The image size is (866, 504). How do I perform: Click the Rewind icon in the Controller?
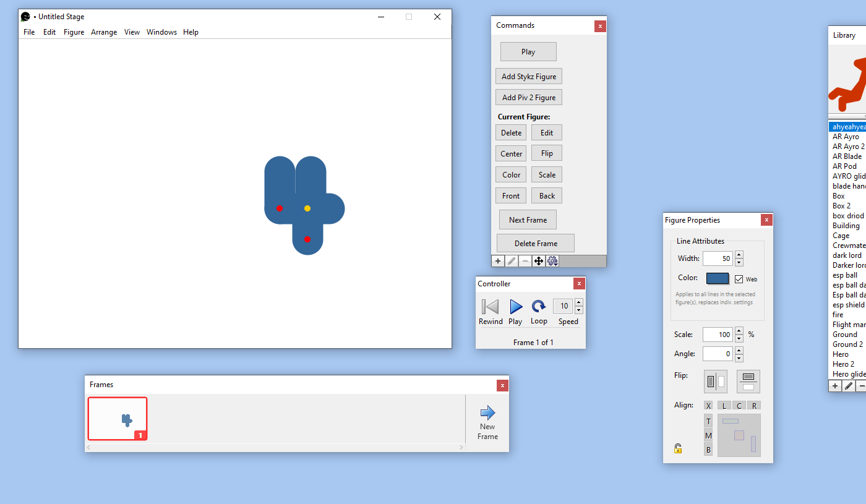click(490, 306)
